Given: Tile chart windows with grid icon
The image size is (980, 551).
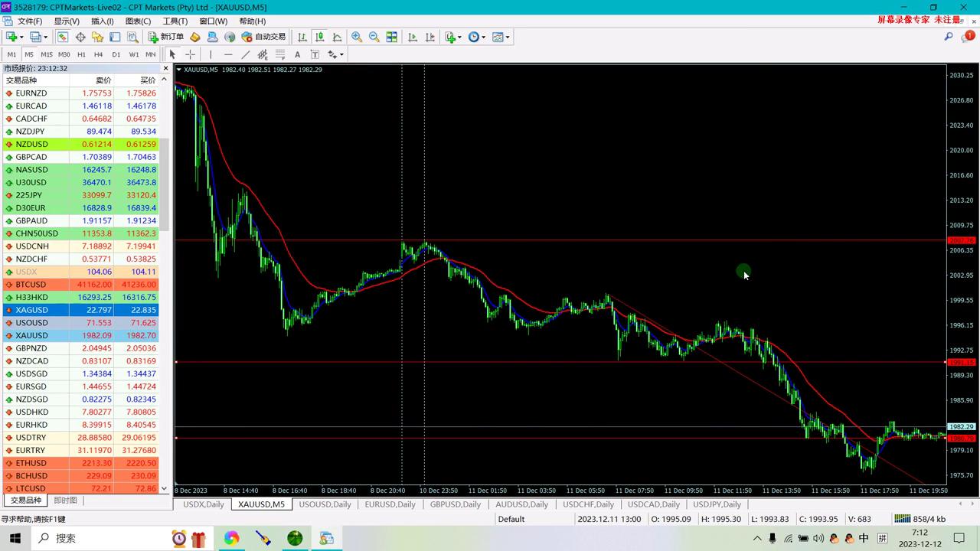Looking at the screenshot, I should click(x=391, y=37).
